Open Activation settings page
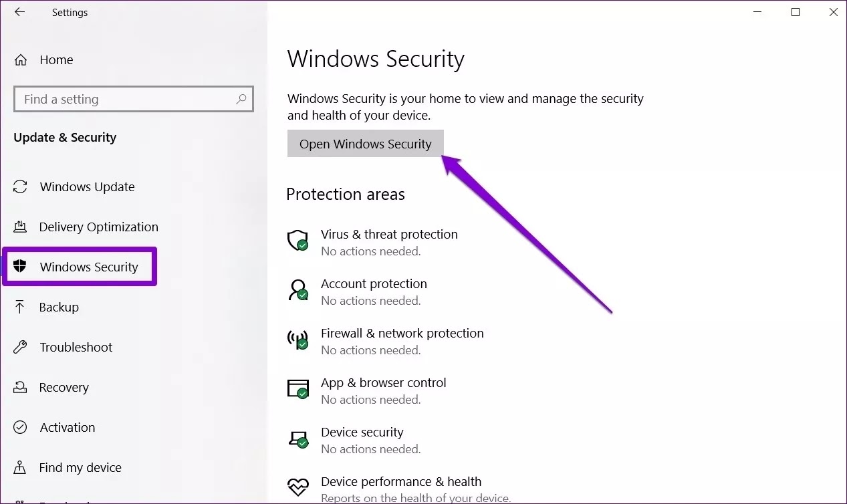Screen dimensions: 847x504 (67, 427)
